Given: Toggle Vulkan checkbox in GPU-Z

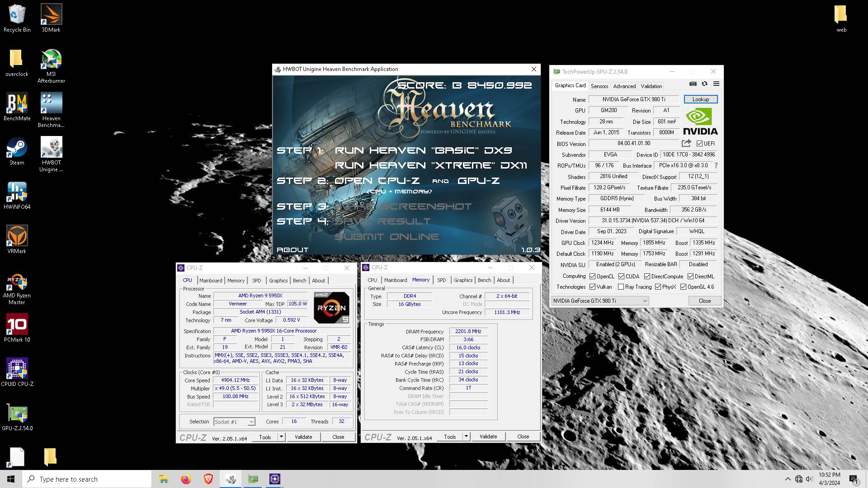Looking at the screenshot, I should tap(592, 287).
